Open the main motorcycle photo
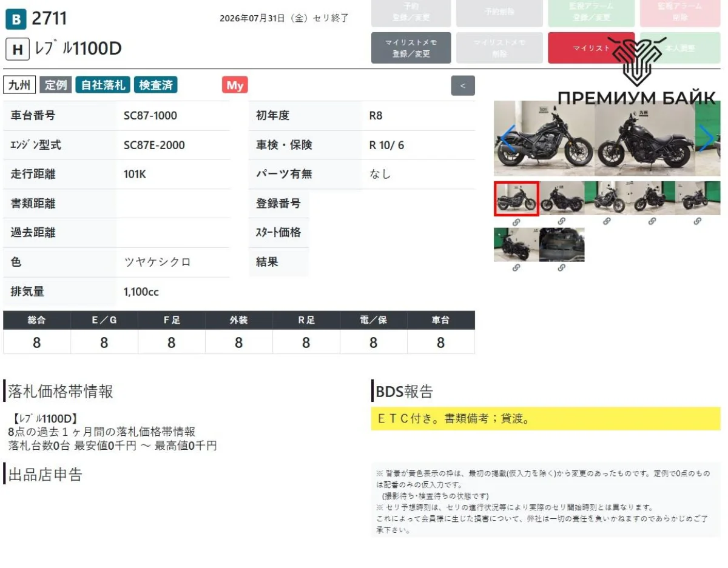The width and height of the screenshot is (728, 568). click(x=607, y=138)
